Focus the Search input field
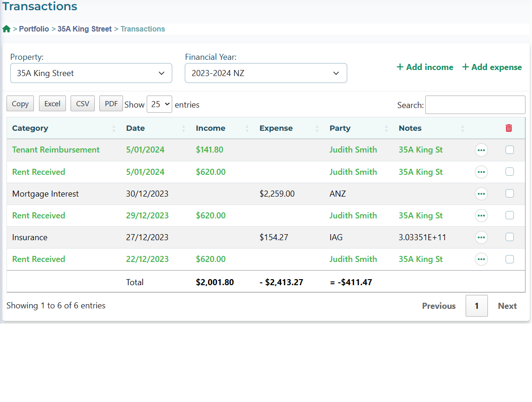This screenshot has height=402, width=532. [x=475, y=105]
